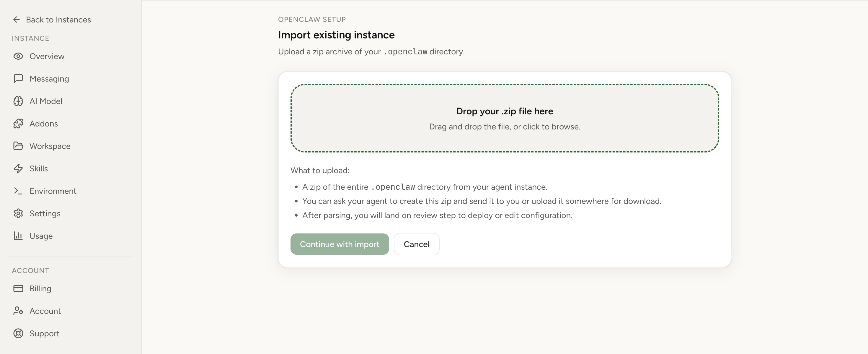
Task: Click the Billing credit card icon
Action: tap(19, 289)
